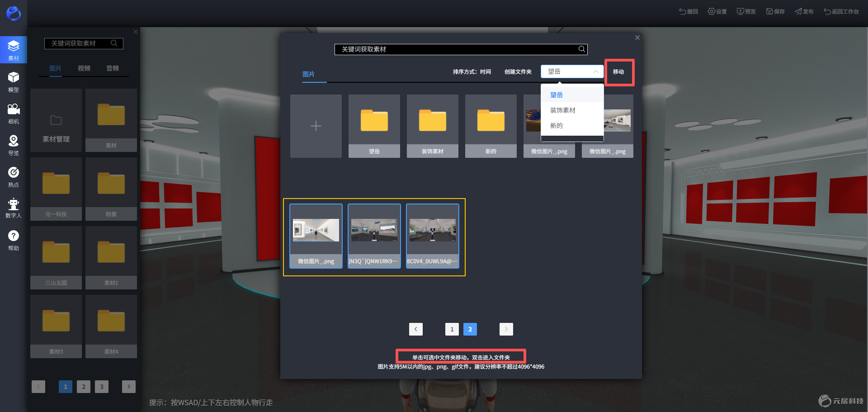
Task: Click the plus tile to add image
Action: pos(316,126)
